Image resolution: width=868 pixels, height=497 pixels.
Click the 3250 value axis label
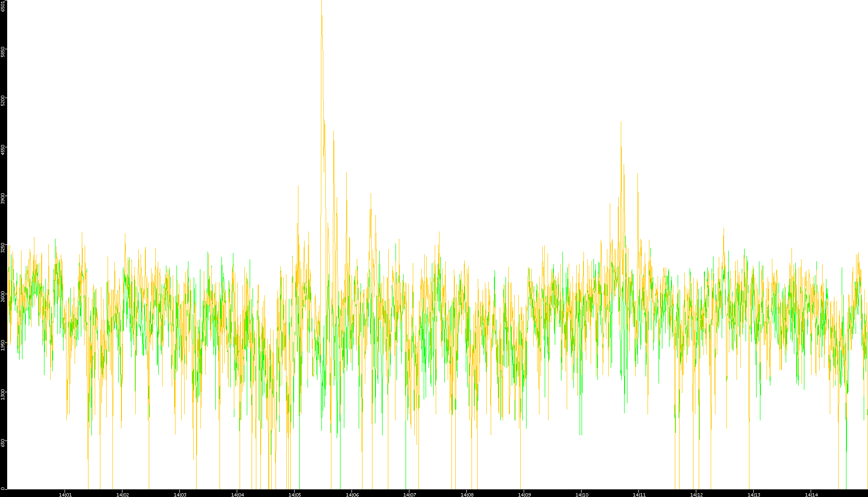[3, 247]
